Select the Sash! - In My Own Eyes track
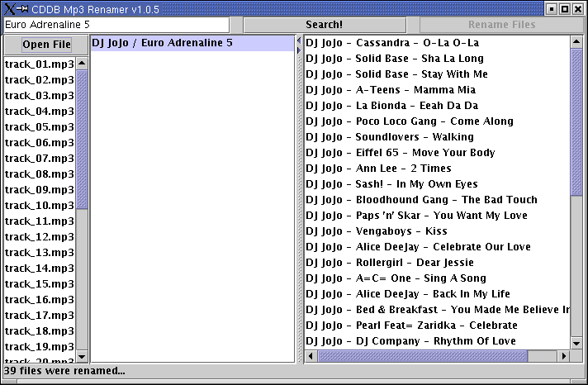The height and width of the screenshot is (385, 588). (437, 184)
